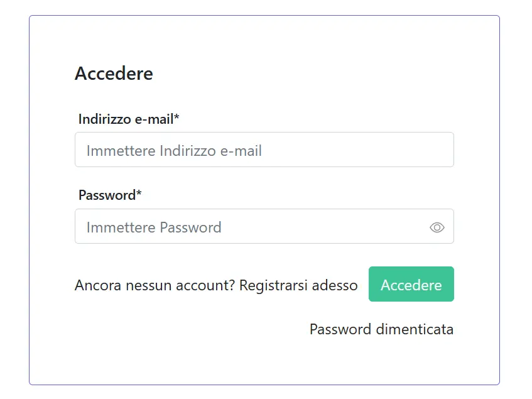The image size is (532, 399).
Task: Focus the Indirizzo e-mail input field
Action: (264, 150)
